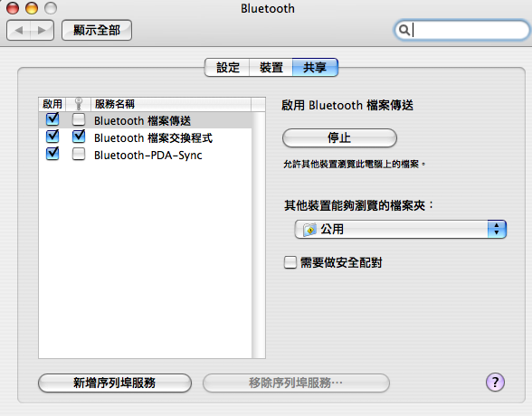Enable 需要做安全配對 checkbox
Image resolution: width=532 pixels, height=416 pixels.
(290, 262)
